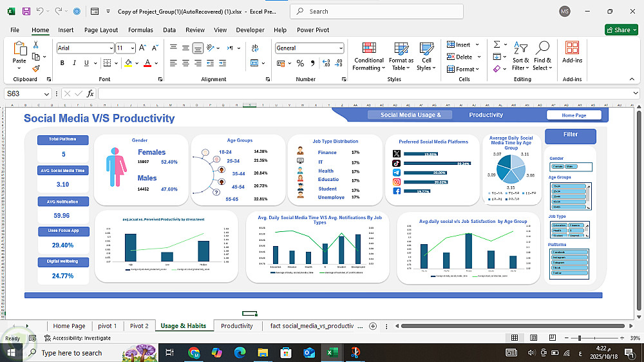Image resolution: width=644 pixels, height=362 pixels.
Task: Click the Productivity dashboard header button
Action: pyautogui.click(x=486, y=115)
